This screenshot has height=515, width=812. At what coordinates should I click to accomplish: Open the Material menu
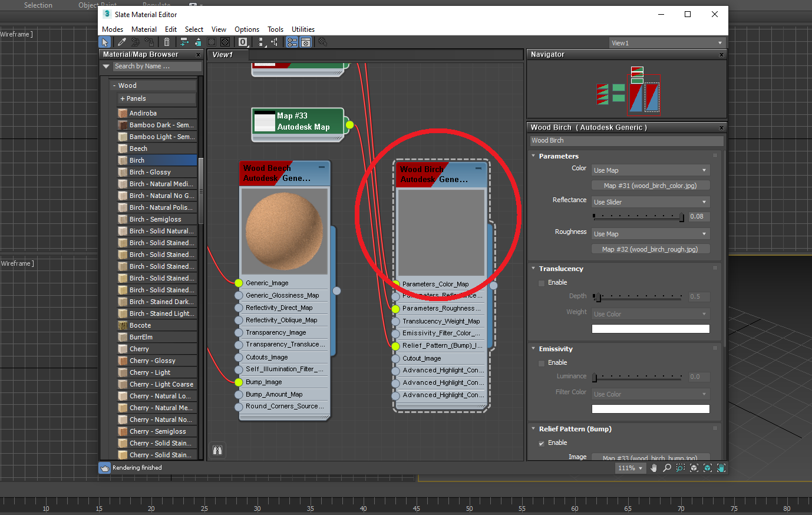pyautogui.click(x=144, y=29)
